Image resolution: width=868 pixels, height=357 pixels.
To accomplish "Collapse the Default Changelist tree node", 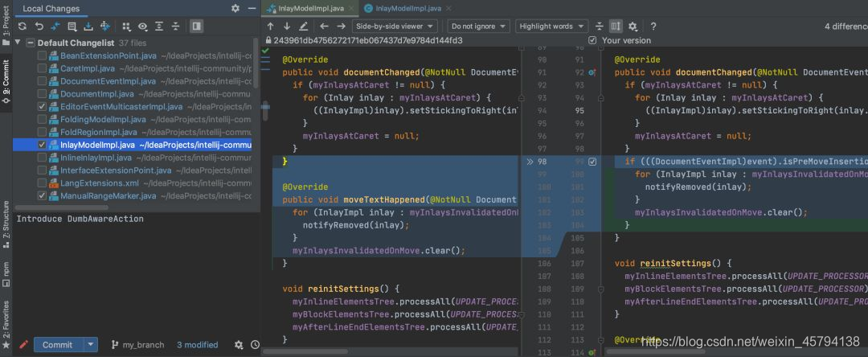I will [18, 43].
